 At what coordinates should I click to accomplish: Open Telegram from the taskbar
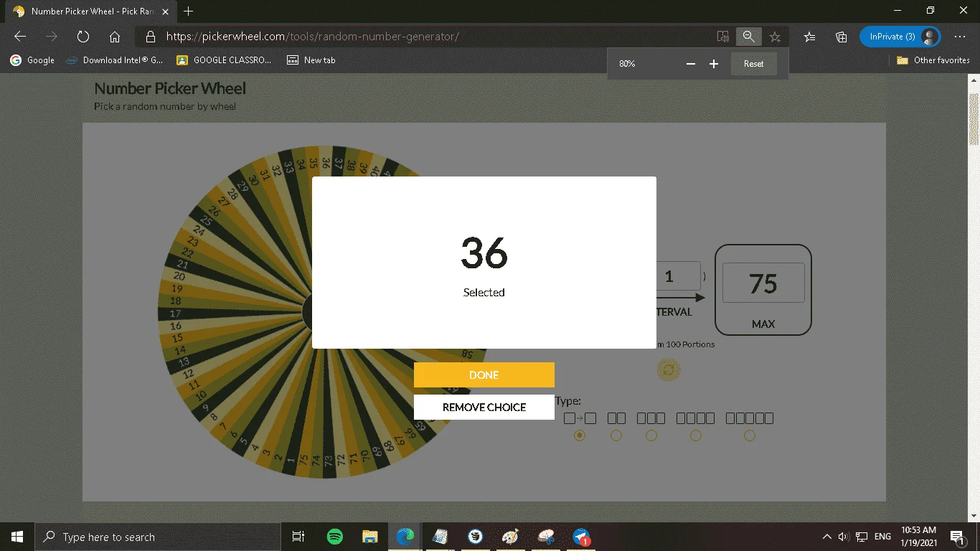coord(581,537)
